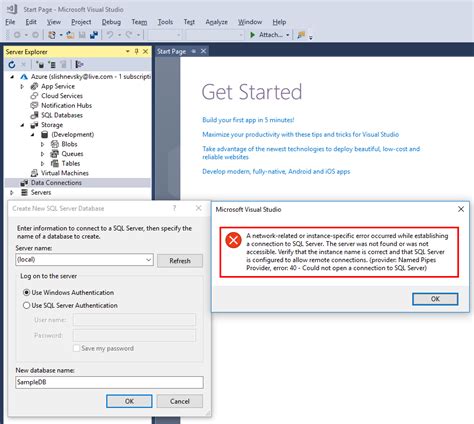The height and width of the screenshot is (424, 474).
Task: Open the Analyze menu
Action: click(x=217, y=22)
